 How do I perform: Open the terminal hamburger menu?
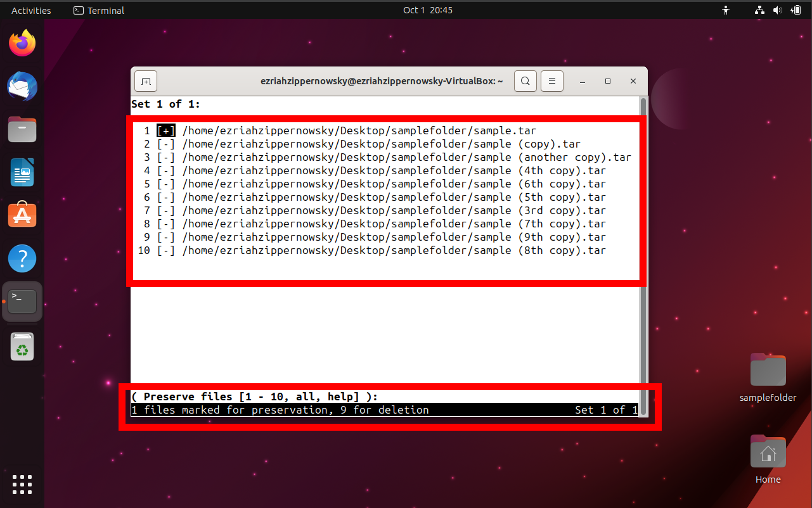(551, 80)
